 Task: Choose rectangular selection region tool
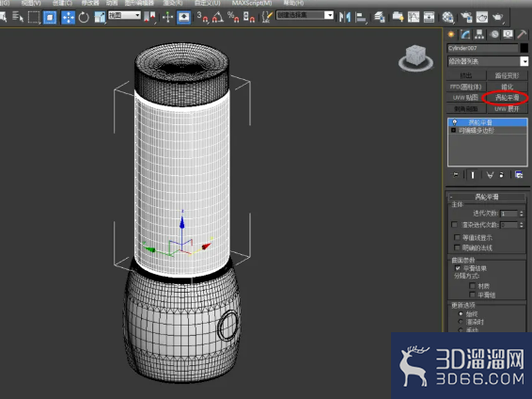[x=34, y=17]
